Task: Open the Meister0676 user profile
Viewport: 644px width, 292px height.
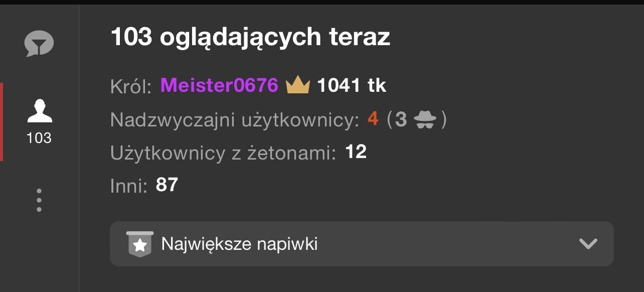Action: 219,85
